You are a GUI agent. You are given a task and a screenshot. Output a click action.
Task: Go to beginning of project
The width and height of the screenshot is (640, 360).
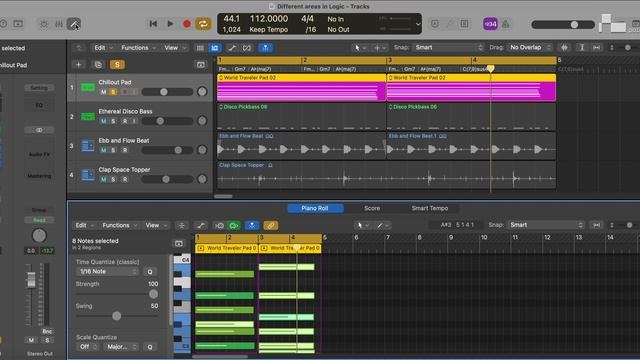click(x=153, y=24)
